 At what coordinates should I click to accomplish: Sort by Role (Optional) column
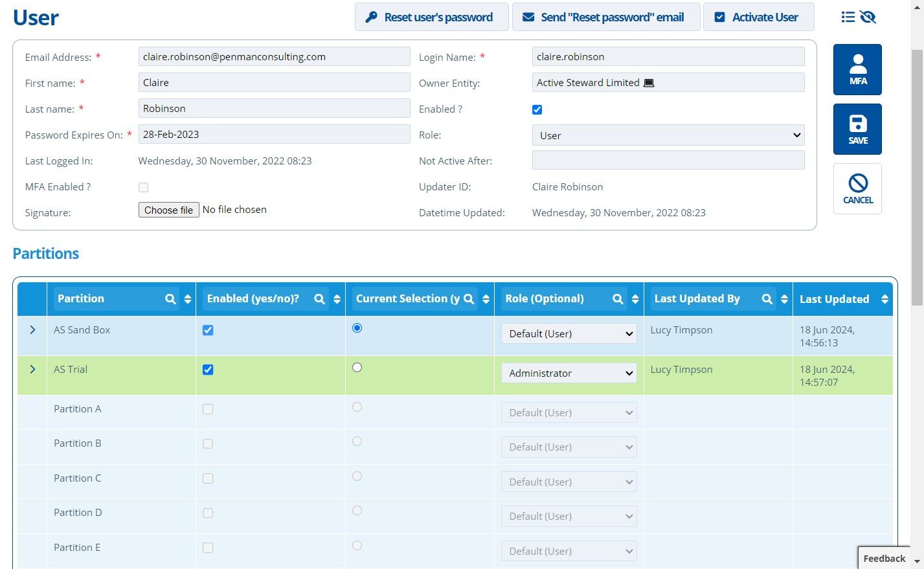coord(635,299)
